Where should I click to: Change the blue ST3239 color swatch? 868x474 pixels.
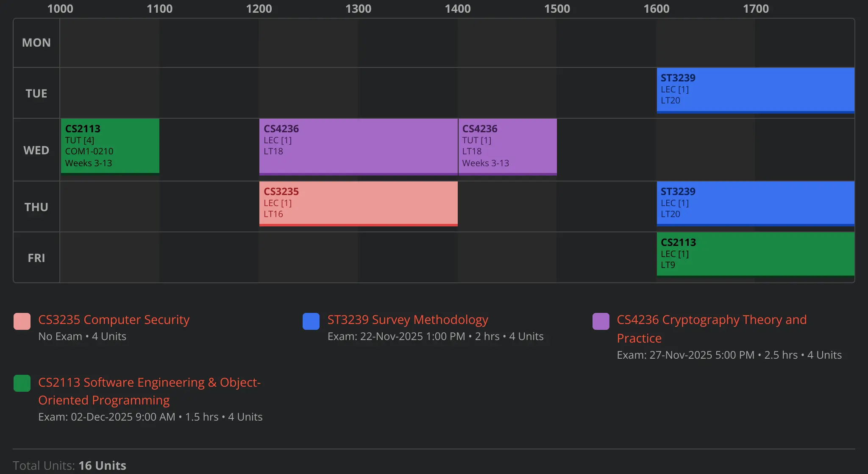[x=311, y=321]
